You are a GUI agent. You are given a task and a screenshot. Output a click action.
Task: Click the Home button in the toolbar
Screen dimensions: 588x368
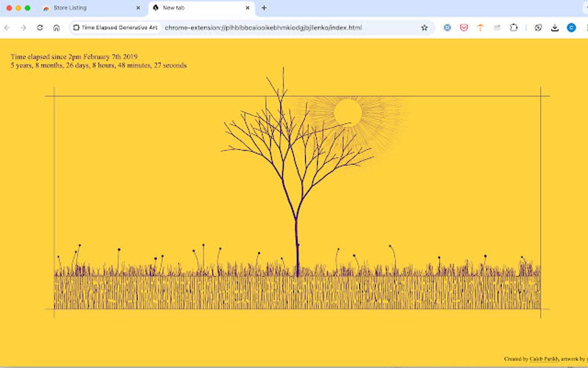pos(56,27)
